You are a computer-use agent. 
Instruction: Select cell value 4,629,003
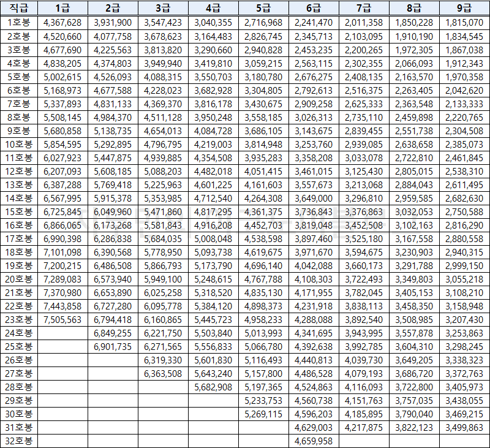314,427
